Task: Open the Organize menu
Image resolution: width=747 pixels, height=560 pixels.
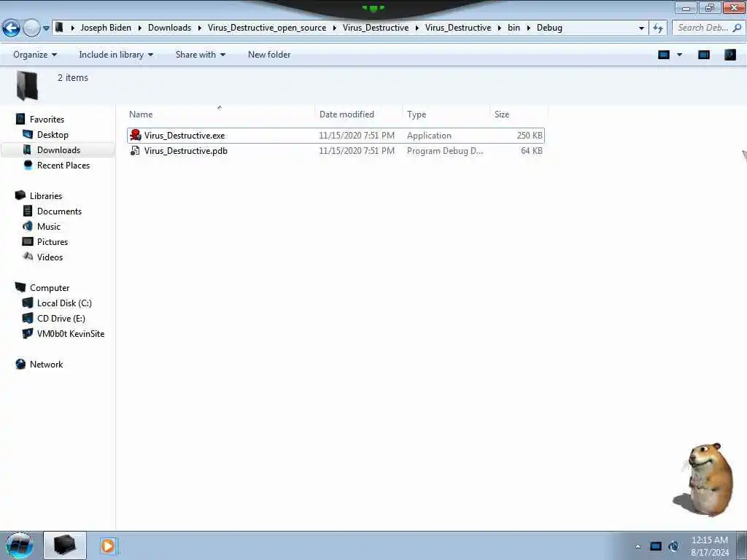Action: 35,55
